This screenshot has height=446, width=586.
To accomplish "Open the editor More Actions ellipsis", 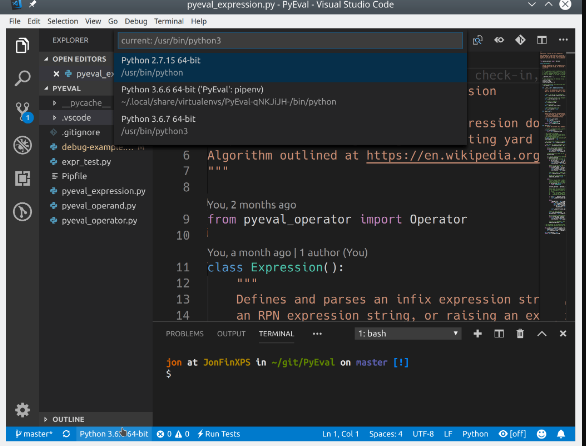I will (x=563, y=40).
